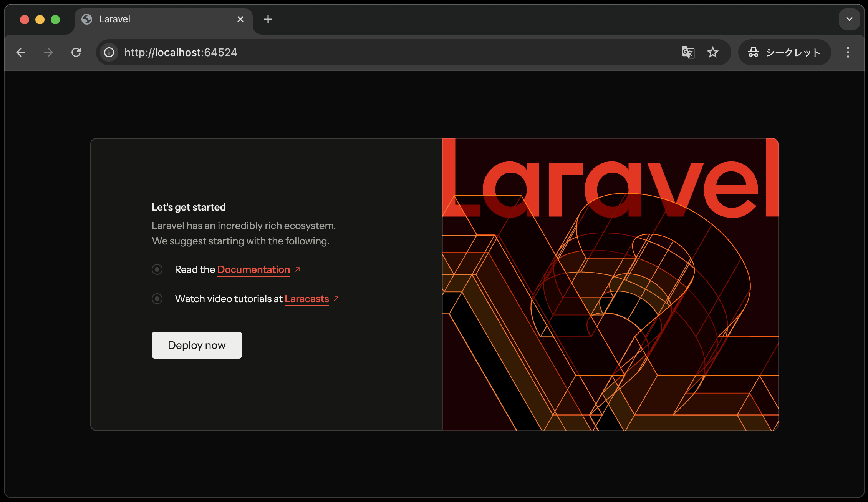Click the bullet beside Read the Documentation

(x=157, y=269)
